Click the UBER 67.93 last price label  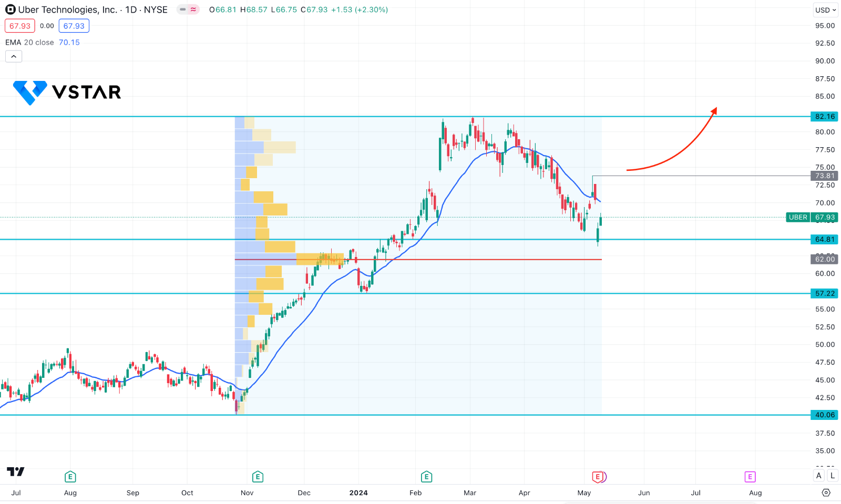point(812,217)
